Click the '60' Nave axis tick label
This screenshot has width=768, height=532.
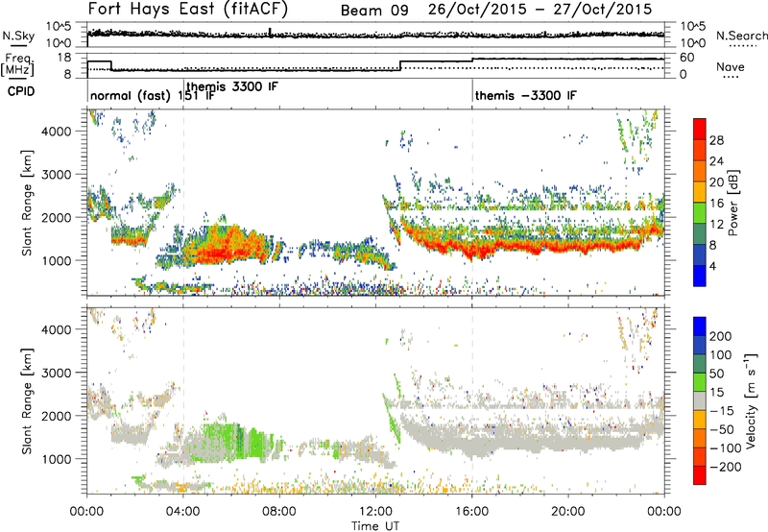(x=686, y=58)
